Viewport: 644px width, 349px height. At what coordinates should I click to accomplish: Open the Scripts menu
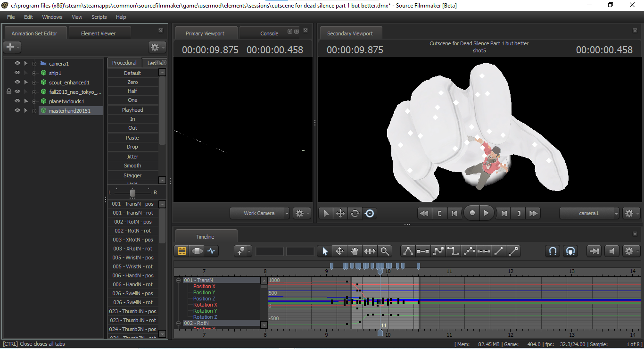point(99,17)
